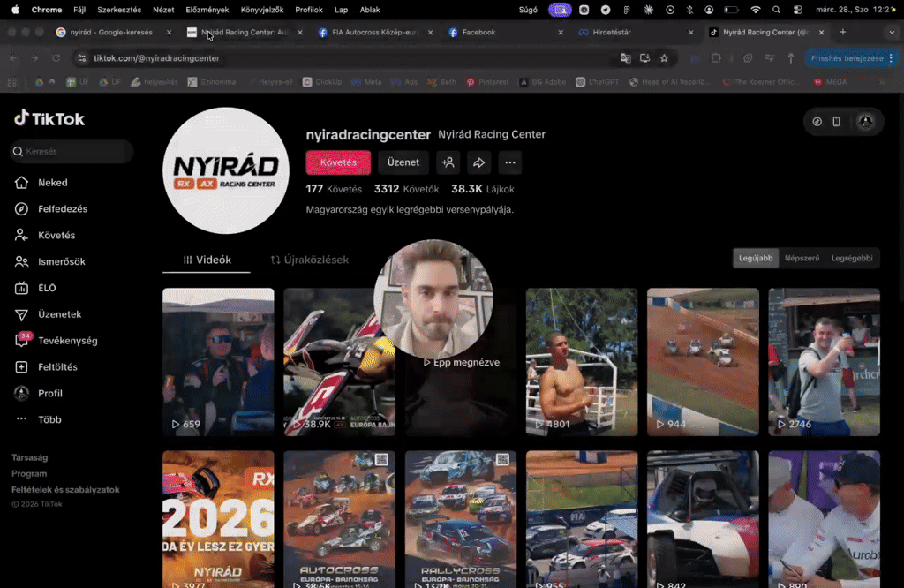Expand the Több sidebar option

click(50, 419)
